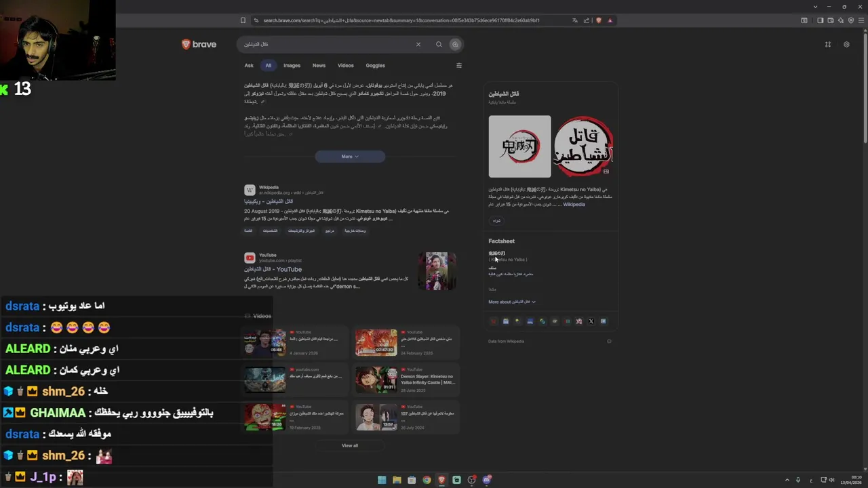Open video dated 26 July 2024

[406, 418]
